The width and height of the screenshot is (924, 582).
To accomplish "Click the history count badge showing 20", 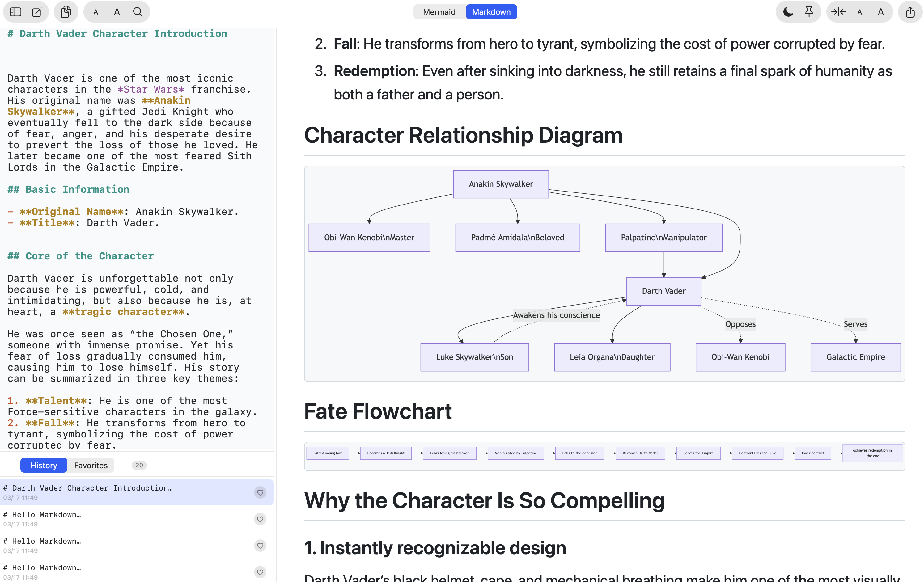I will pyautogui.click(x=139, y=465).
